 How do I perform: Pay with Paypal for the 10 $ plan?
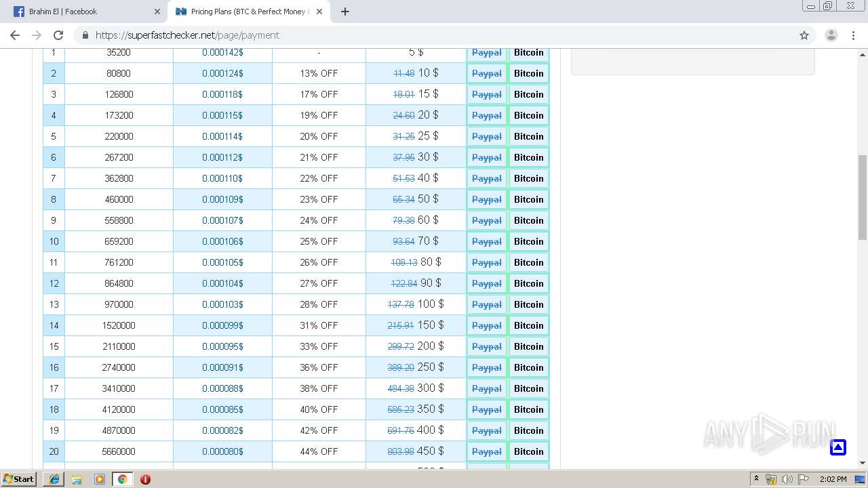487,73
